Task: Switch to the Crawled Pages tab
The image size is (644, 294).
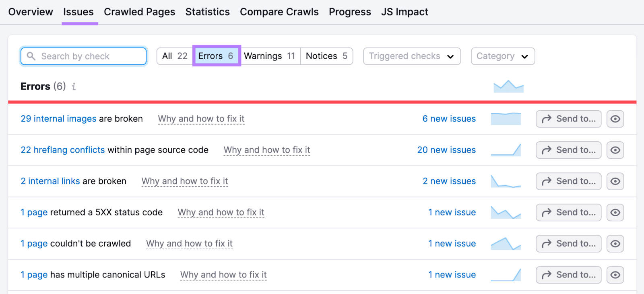Action: [x=139, y=12]
